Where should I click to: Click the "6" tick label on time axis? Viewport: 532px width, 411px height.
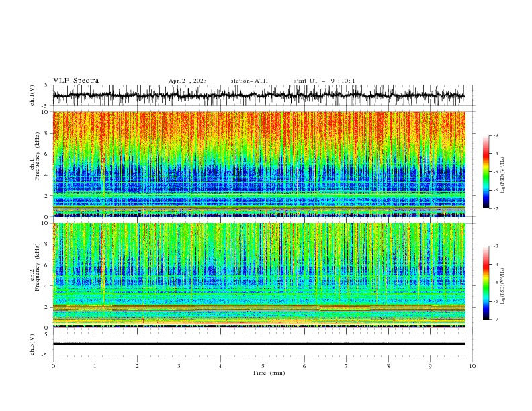(x=304, y=366)
